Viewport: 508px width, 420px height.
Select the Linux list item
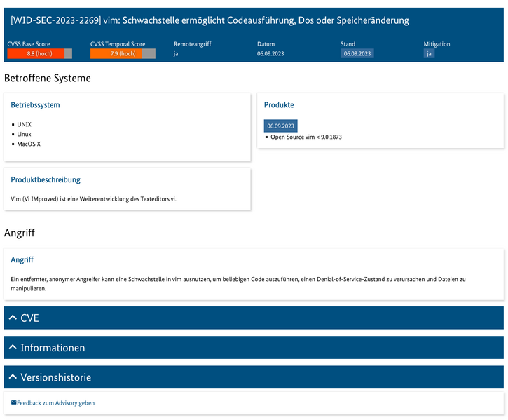(x=25, y=134)
